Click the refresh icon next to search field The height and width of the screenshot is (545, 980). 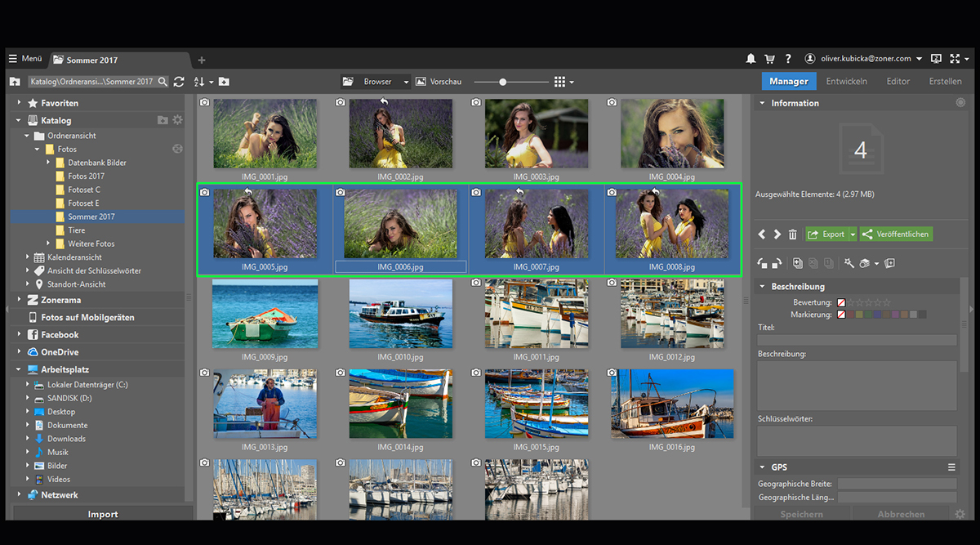pos(179,81)
